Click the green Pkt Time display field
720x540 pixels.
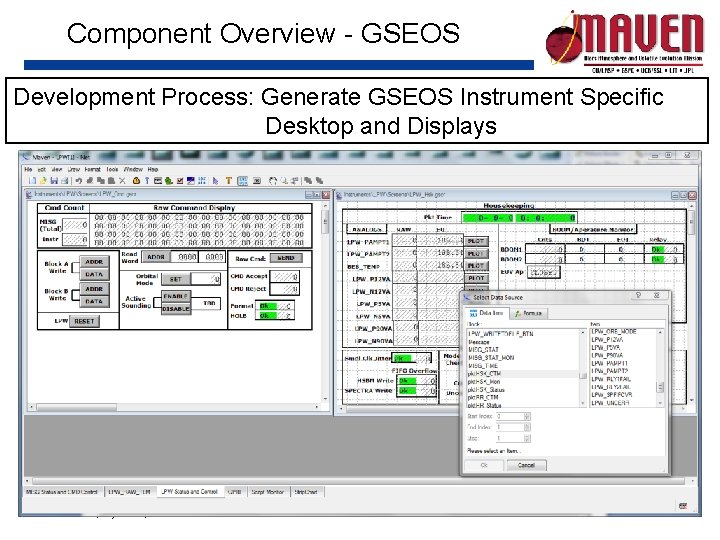pyautogui.click(x=519, y=218)
